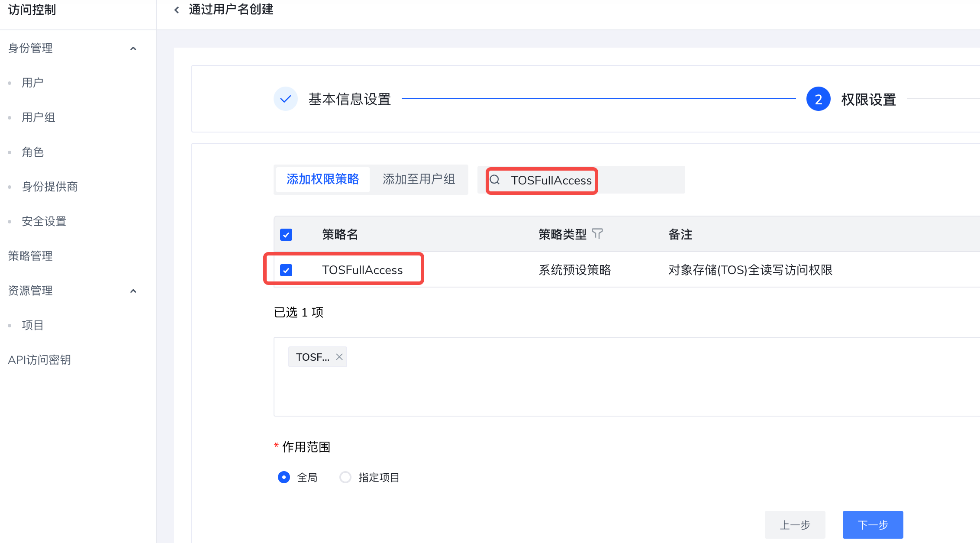Viewport: 980px width, 543px height.
Task: Toggle the select-all checkbox in table header
Action: [x=286, y=235]
